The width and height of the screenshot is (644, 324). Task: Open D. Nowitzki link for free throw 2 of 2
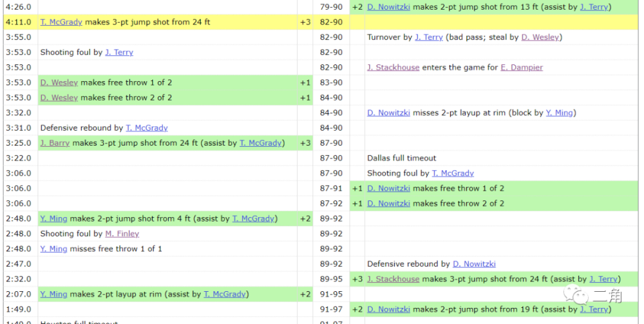(x=388, y=204)
